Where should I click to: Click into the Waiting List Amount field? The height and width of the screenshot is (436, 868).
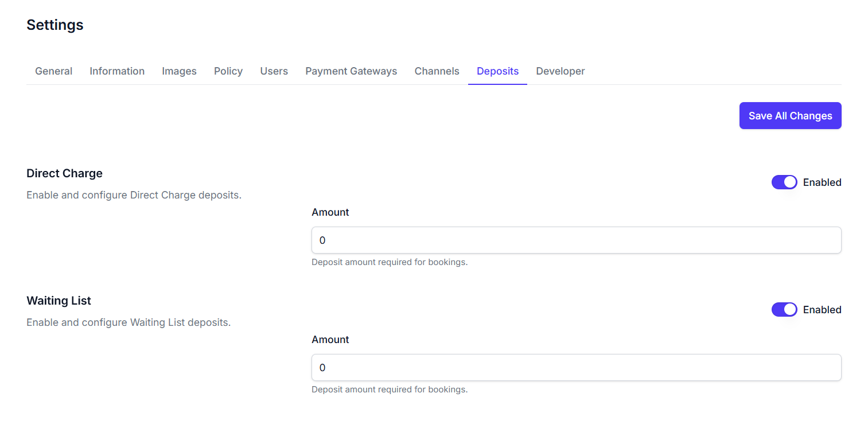(576, 368)
